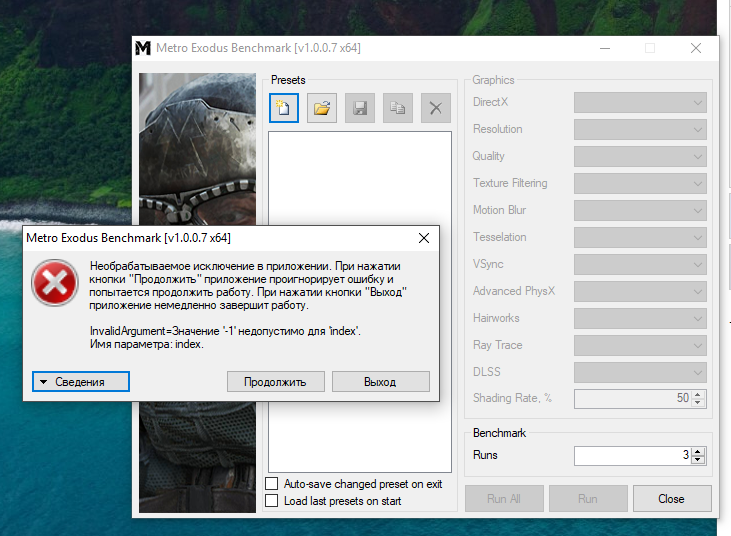Open the Ray Trace dropdown
731x536 pixels.
640,346
